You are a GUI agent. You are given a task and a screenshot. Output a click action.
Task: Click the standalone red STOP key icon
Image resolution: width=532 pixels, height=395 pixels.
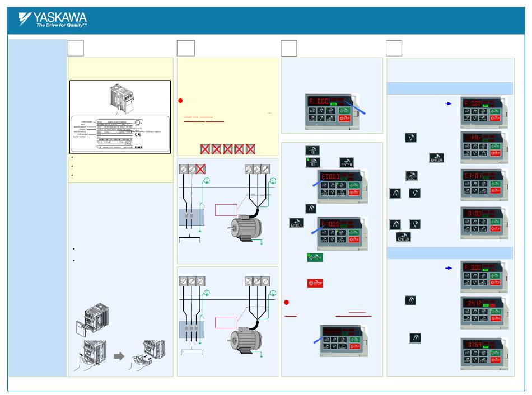(x=315, y=283)
